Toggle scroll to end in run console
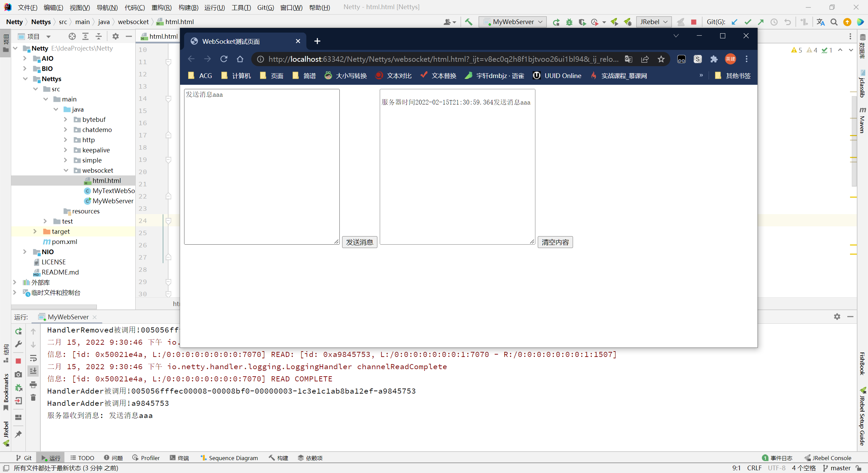 pyautogui.click(x=33, y=371)
